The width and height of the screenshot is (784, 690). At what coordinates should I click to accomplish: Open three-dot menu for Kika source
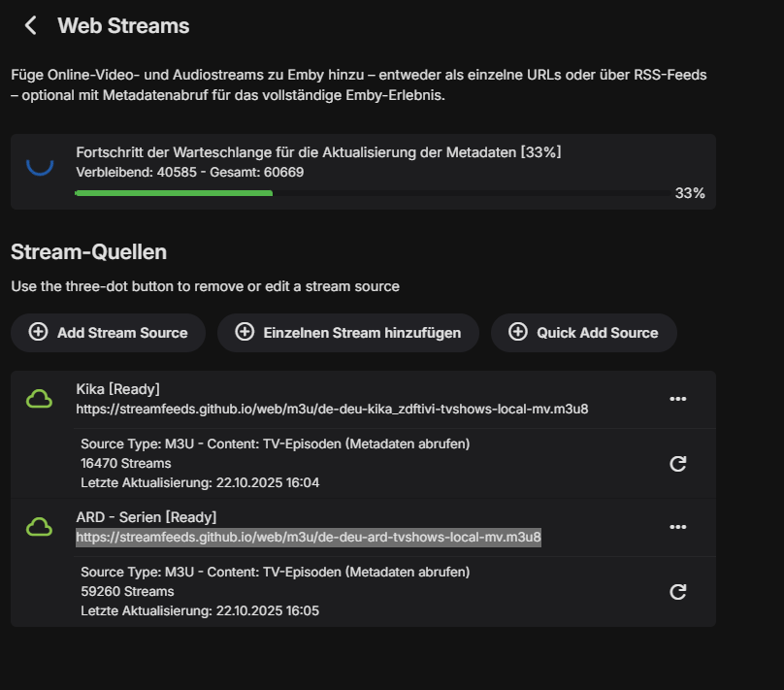pos(678,399)
